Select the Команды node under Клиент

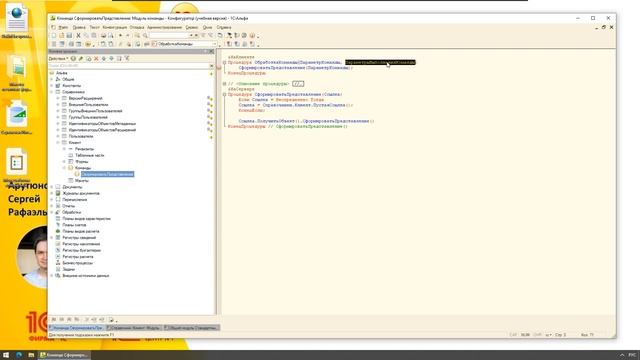(x=83, y=168)
